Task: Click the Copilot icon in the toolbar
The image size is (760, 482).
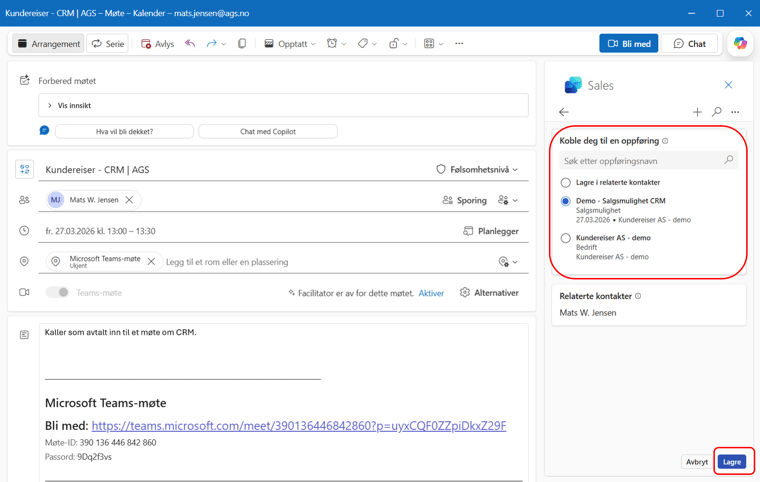Action: (x=740, y=44)
